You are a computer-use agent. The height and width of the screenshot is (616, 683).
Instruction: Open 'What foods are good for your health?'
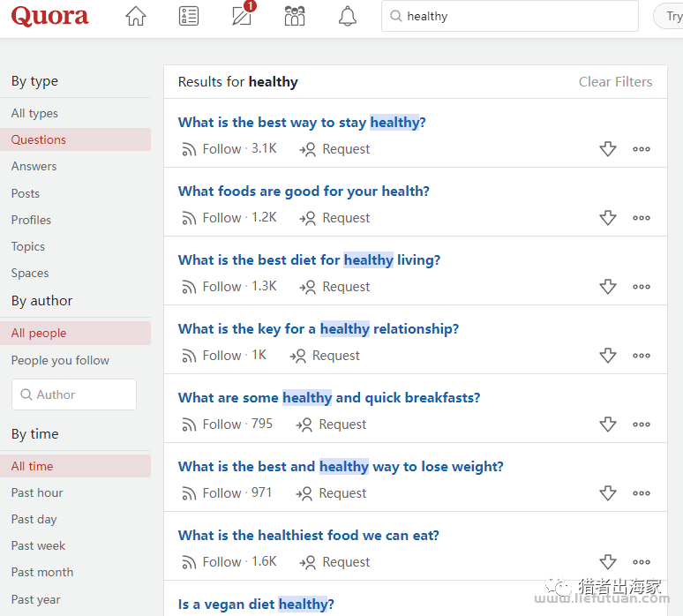tap(304, 192)
